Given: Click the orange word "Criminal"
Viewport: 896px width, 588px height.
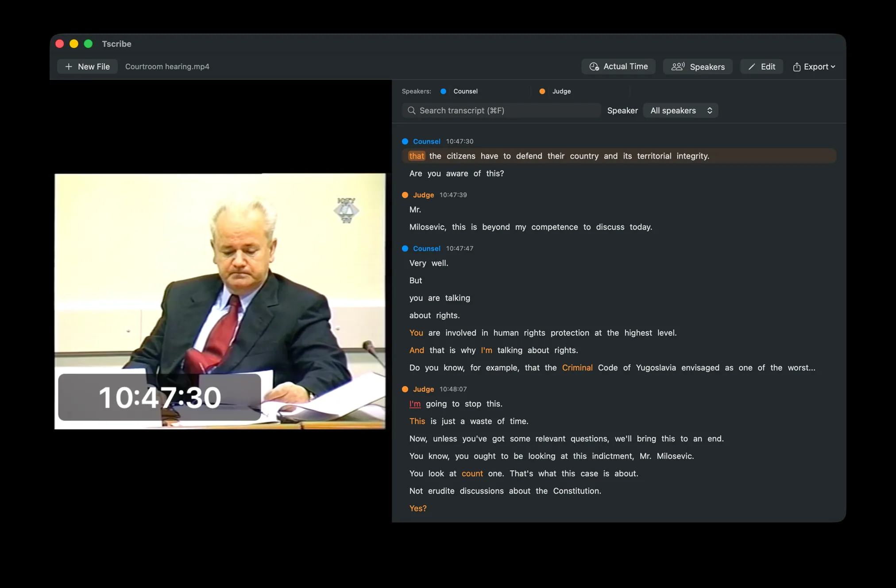Looking at the screenshot, I should pos(577,368).
